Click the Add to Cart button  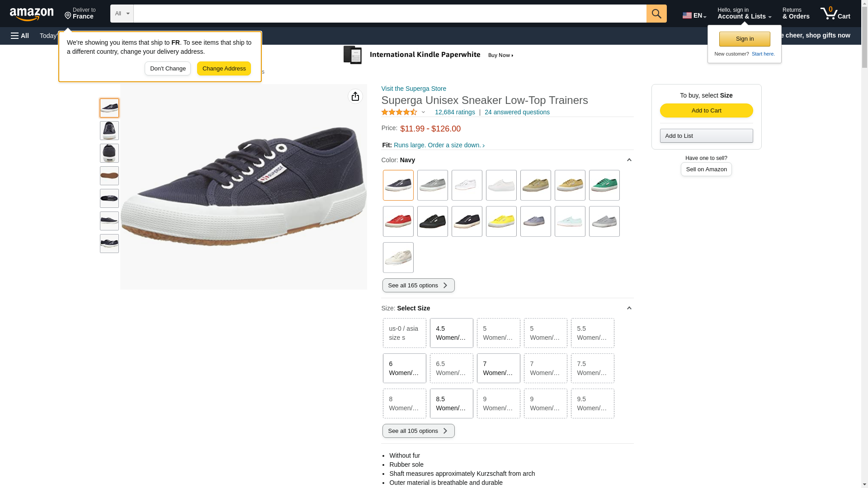tap(706, 111)
